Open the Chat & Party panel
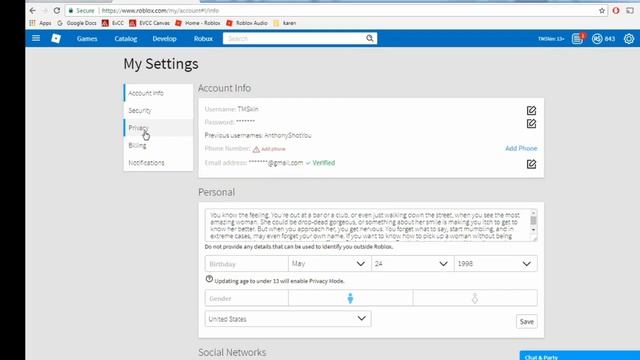This screenshot has width=640, height=360. (580, 356)
